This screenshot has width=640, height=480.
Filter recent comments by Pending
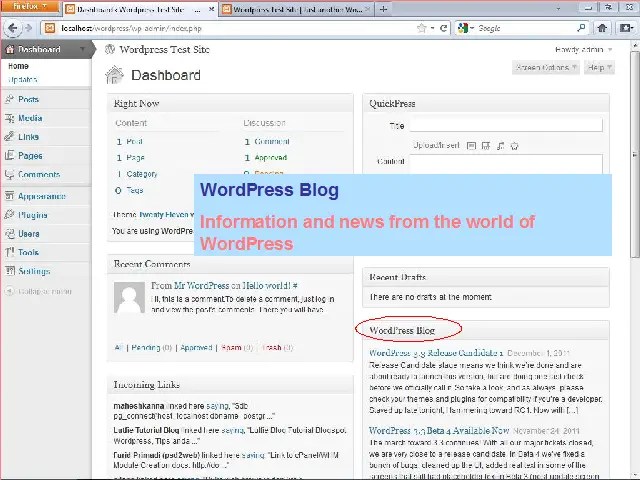(146, 347)
